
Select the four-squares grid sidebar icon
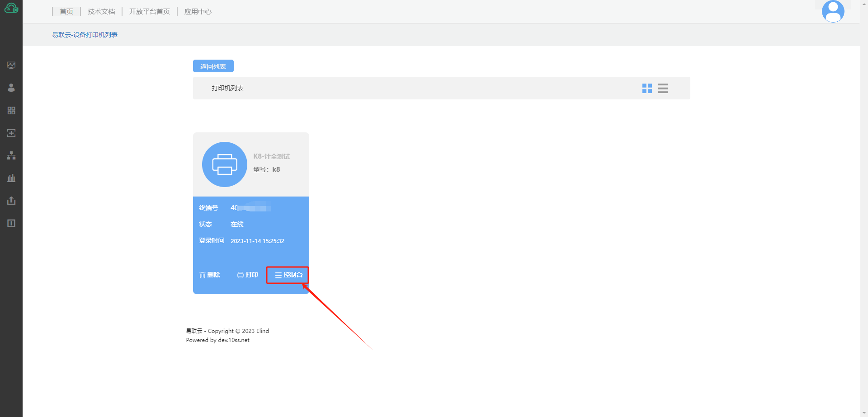[11, 110]
